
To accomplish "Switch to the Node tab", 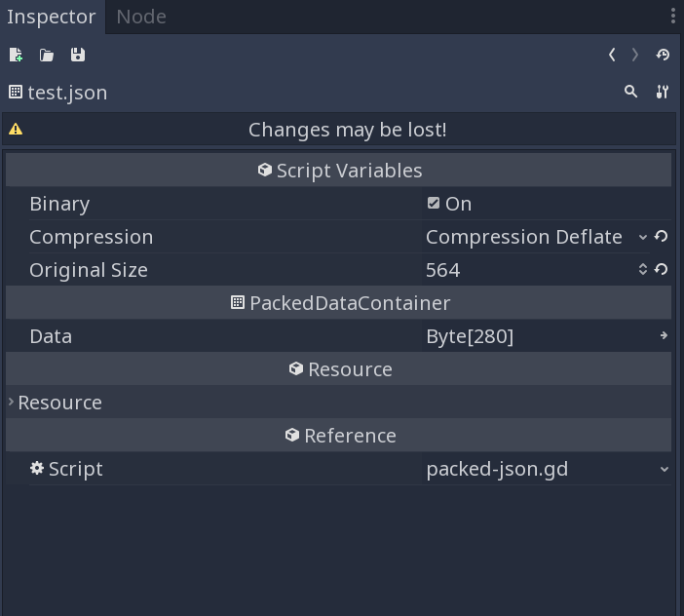I will click(141, 17).
